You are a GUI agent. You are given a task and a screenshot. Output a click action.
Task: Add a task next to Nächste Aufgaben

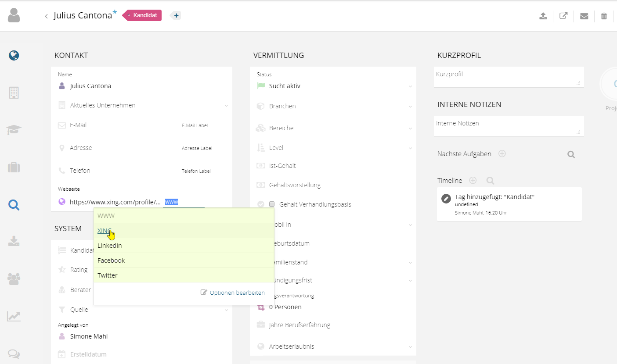point(502,153)
